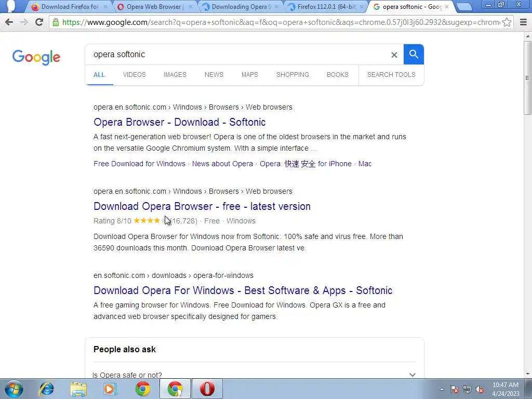Launch Internet Explorer from the taskbar

46,389
